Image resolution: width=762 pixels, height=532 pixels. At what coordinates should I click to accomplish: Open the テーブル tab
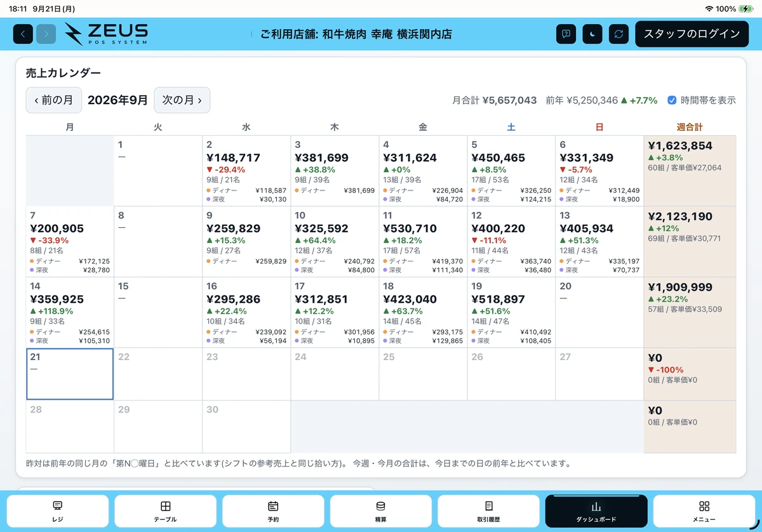click(x=165, y=511)
